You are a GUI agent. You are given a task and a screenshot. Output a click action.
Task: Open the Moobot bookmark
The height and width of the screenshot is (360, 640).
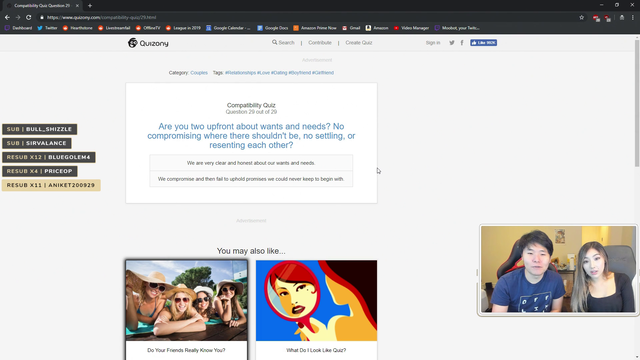(x=457, y=28)
